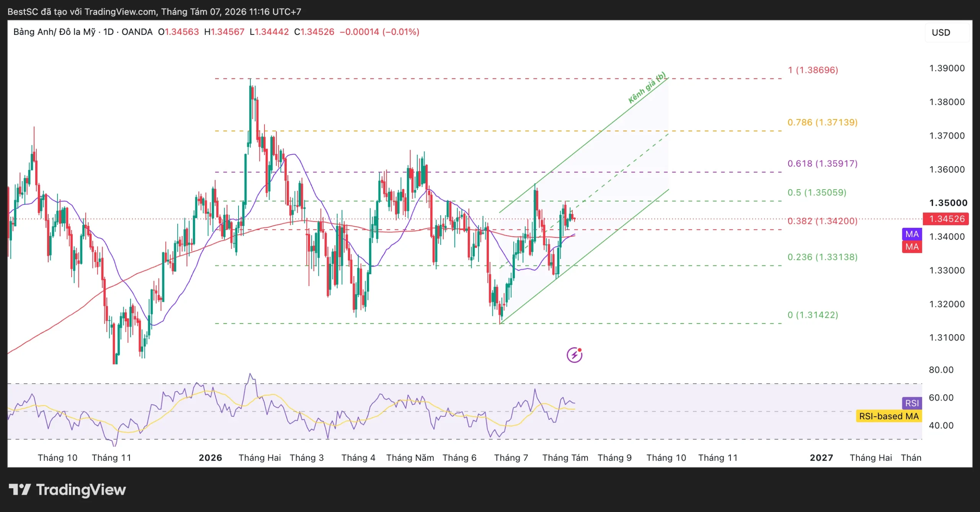Click the TradingView logo icon

point(20,489)
